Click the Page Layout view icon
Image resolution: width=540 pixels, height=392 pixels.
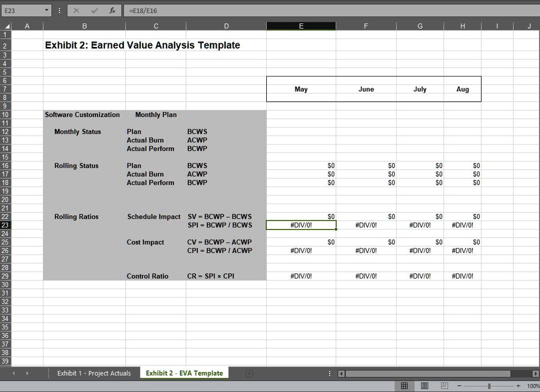[423, 385]
